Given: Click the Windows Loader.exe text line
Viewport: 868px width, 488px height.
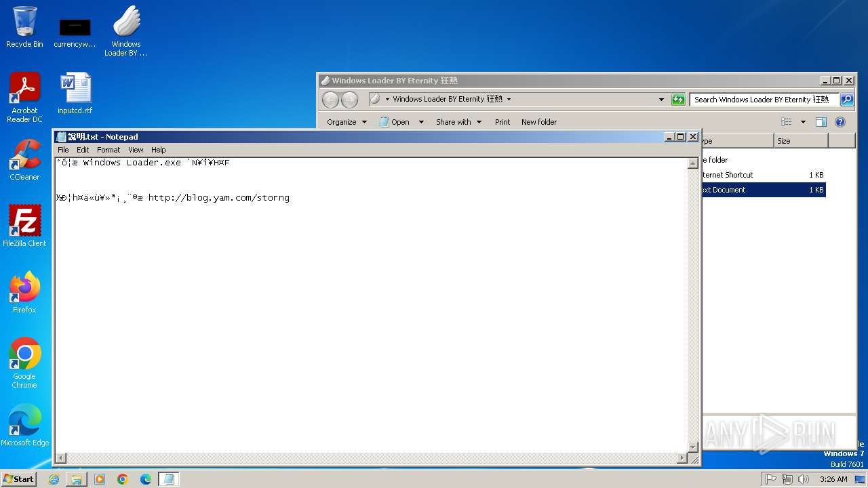Looking at the screenshot, I should [x=142, y=163].
